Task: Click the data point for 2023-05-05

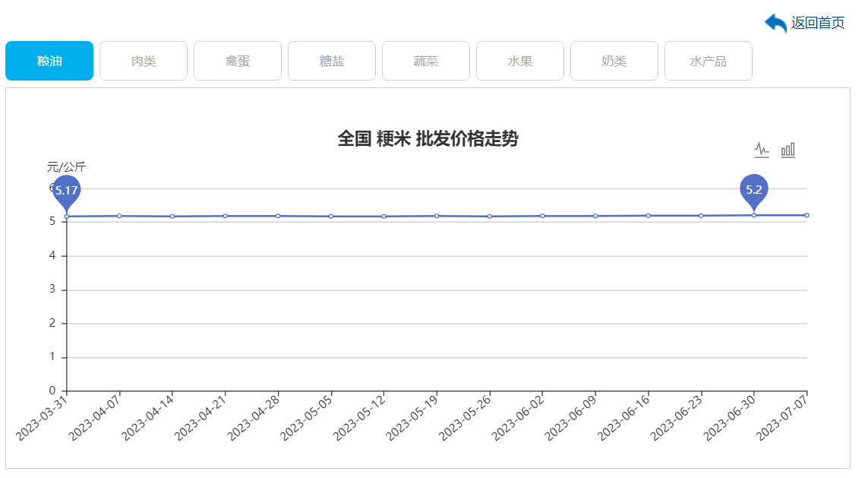Action: point(331,217)
